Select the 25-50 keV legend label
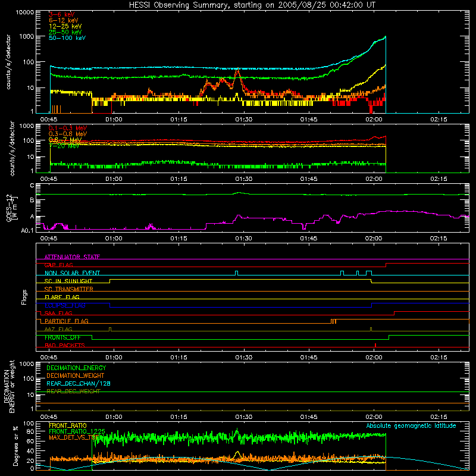 65,32
